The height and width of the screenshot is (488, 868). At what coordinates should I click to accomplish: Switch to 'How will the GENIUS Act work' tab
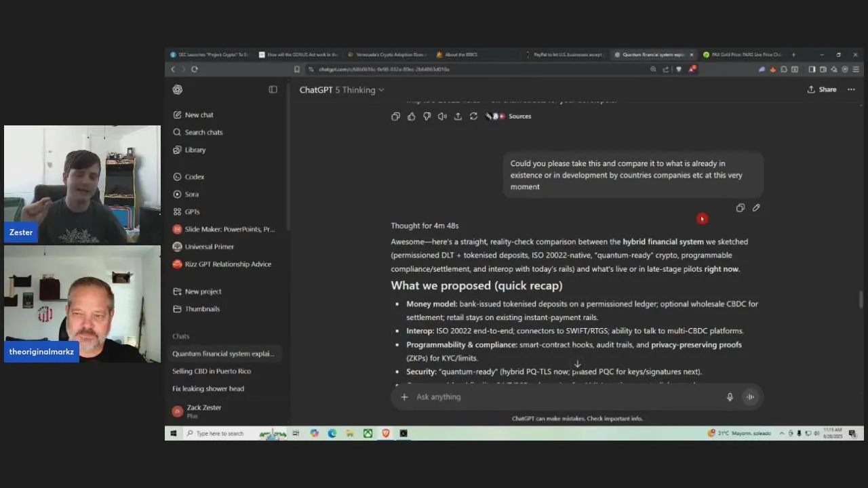[x=298, y=55]
